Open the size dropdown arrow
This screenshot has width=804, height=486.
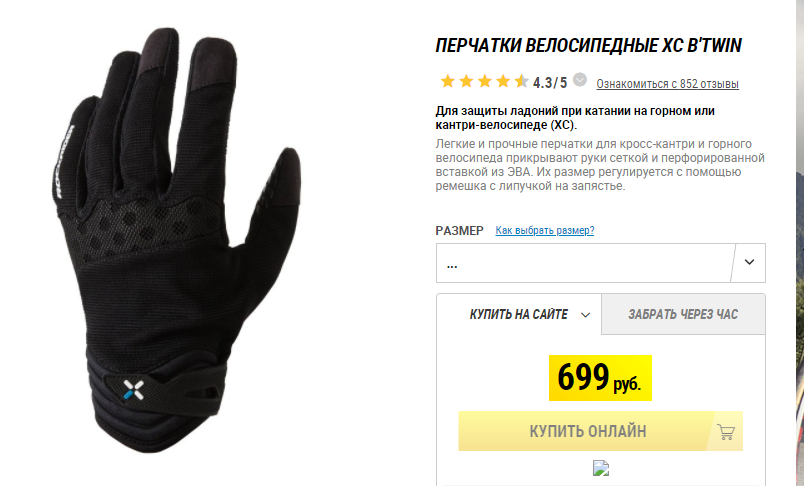pyautogui.click(x=749, y=262)
